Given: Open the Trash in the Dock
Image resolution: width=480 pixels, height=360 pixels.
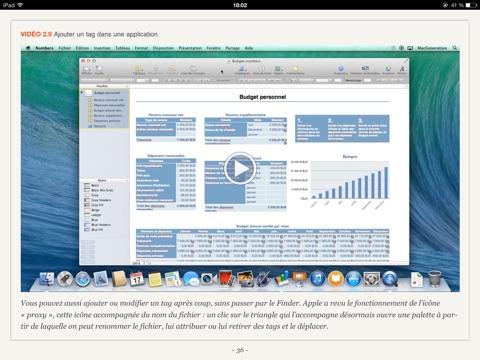Looking at the screenshot, I should pyautogui.click(x=435, y=279).
